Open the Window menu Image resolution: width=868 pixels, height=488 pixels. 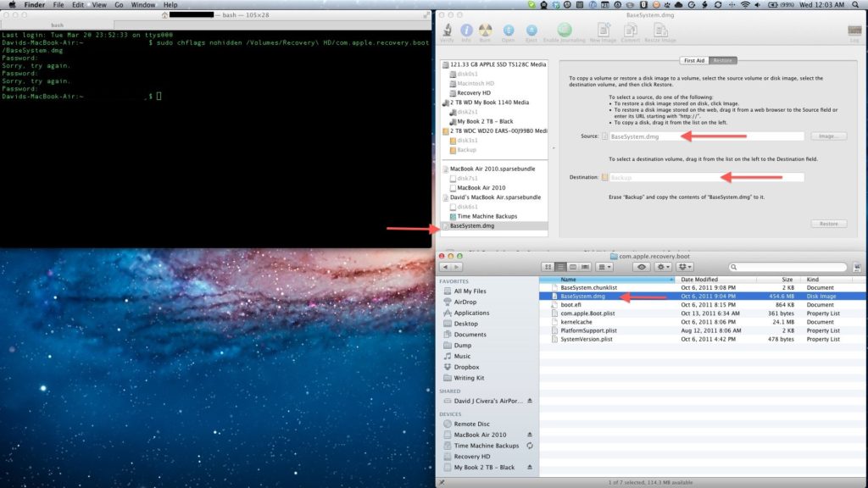pos(142,5)
